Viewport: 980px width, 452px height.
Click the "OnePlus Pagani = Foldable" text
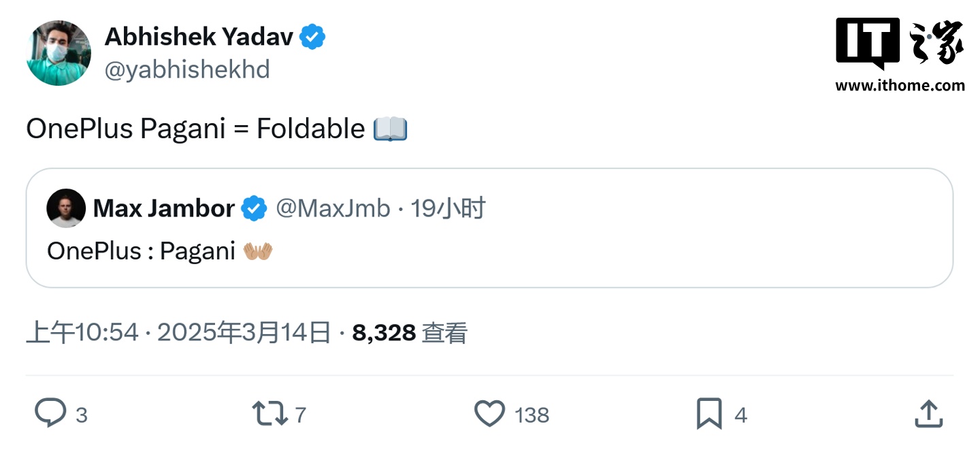[x=195, y=129]
